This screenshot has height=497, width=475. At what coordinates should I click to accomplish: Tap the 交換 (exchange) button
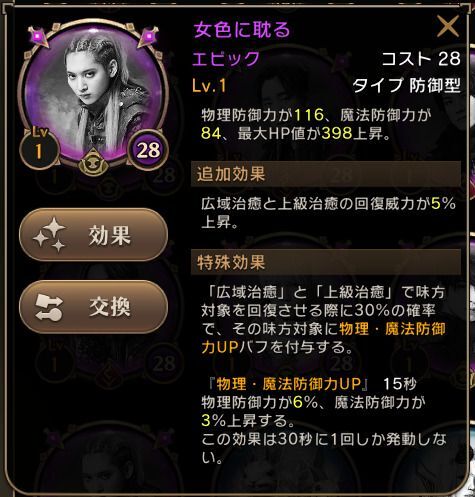(93, 307)
